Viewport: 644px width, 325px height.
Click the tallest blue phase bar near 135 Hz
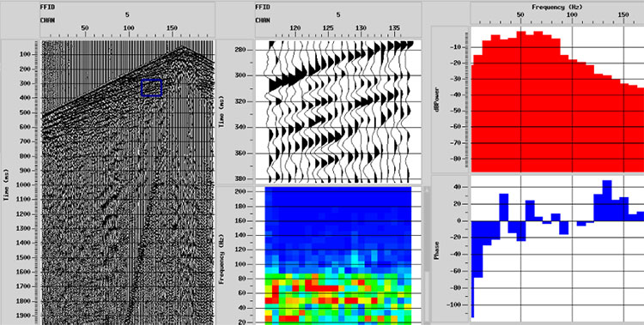pyautogui.click(x=607, y=201)
